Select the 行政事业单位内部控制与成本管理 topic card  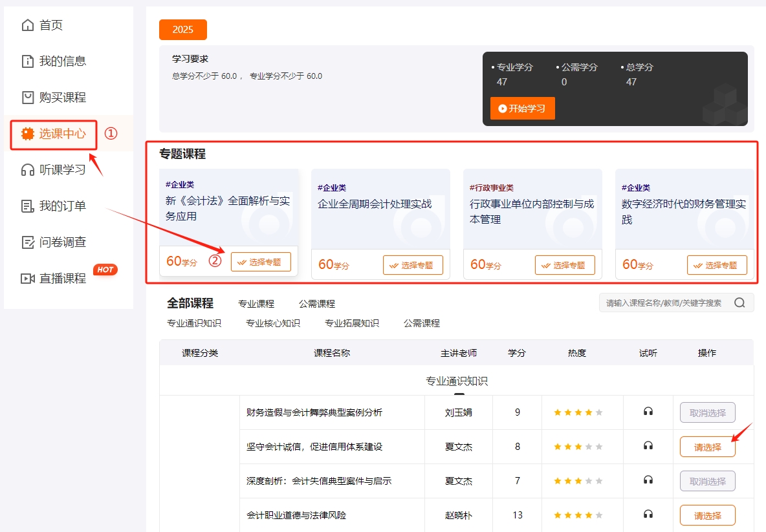click(565, 264)
